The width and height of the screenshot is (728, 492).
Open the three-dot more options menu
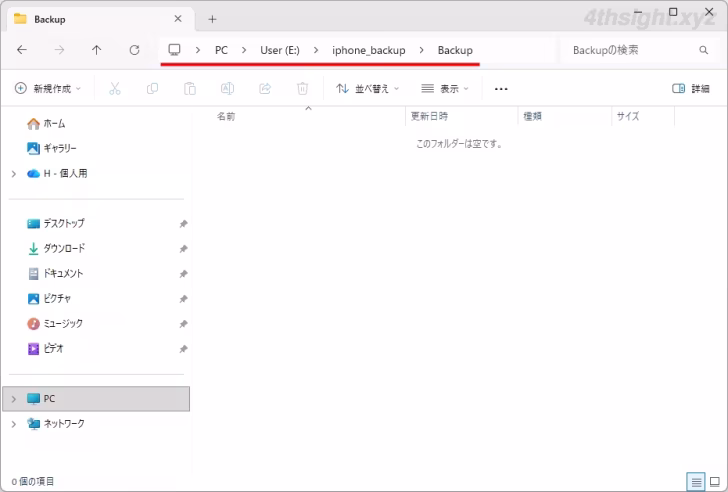click(501, 89)
